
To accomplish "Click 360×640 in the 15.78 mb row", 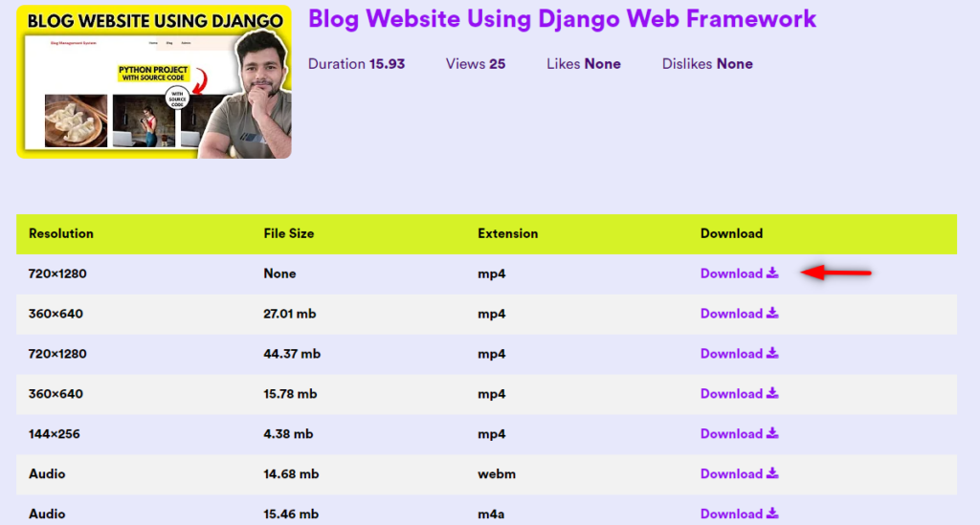I will point(56,393).
